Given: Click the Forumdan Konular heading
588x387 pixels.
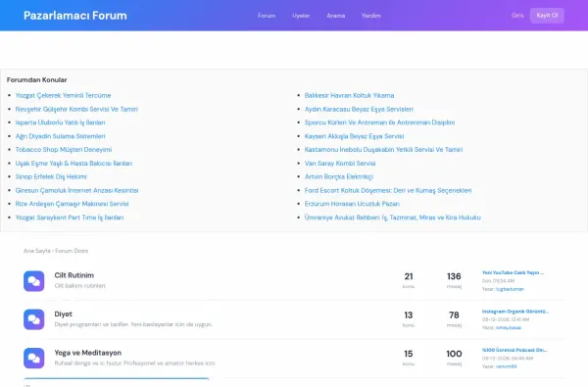Looking at the screenshot, I should point(37,80).
